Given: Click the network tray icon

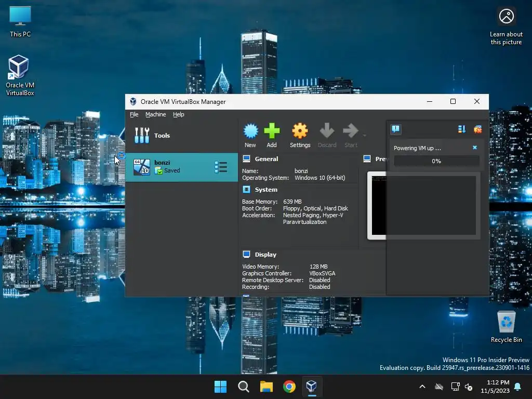Looking at the screenshot, I should click(455, 387).
